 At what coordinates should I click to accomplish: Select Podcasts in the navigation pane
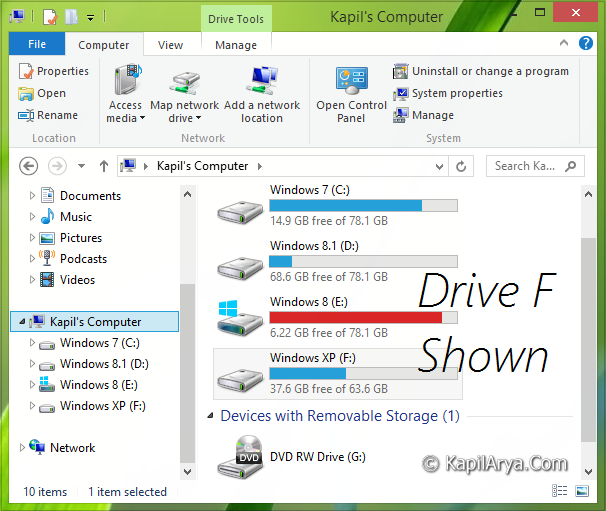83,259
